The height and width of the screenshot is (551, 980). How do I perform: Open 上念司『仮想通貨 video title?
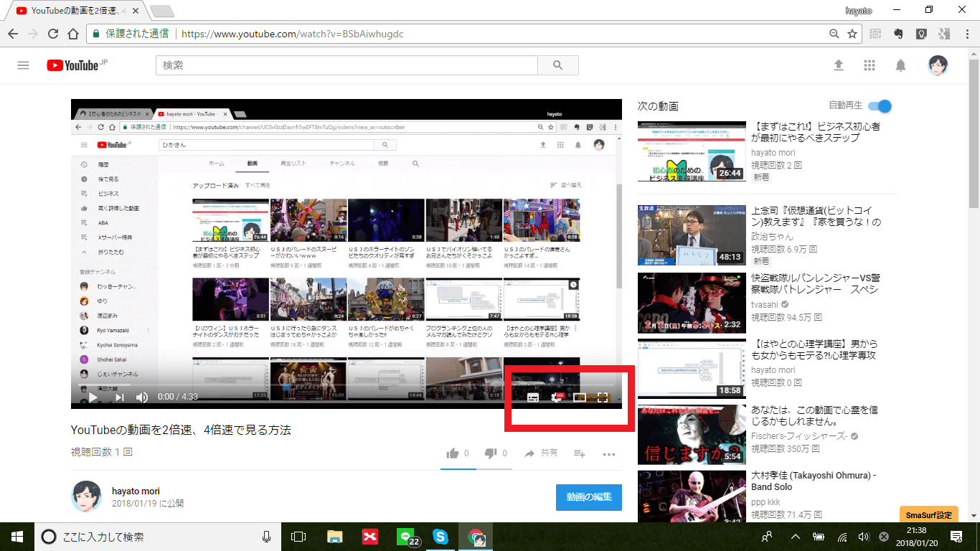(816, 217)
